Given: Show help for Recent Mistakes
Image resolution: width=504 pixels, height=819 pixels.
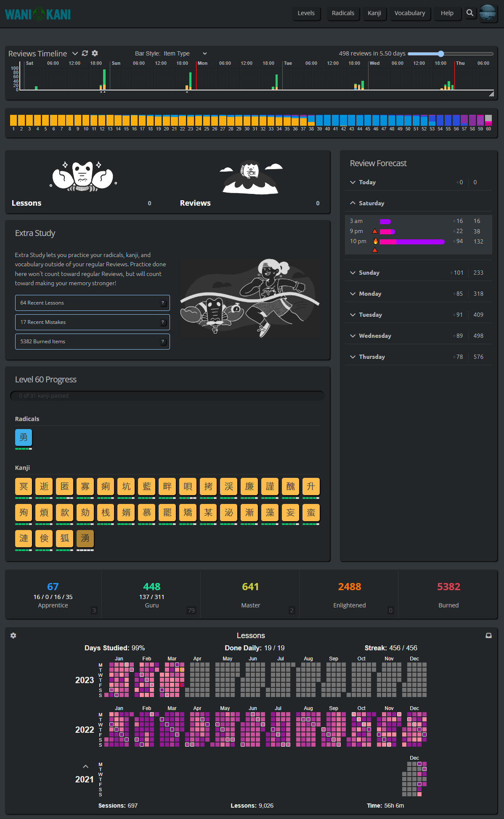Looking at the screenshot, I should [163, 323].
